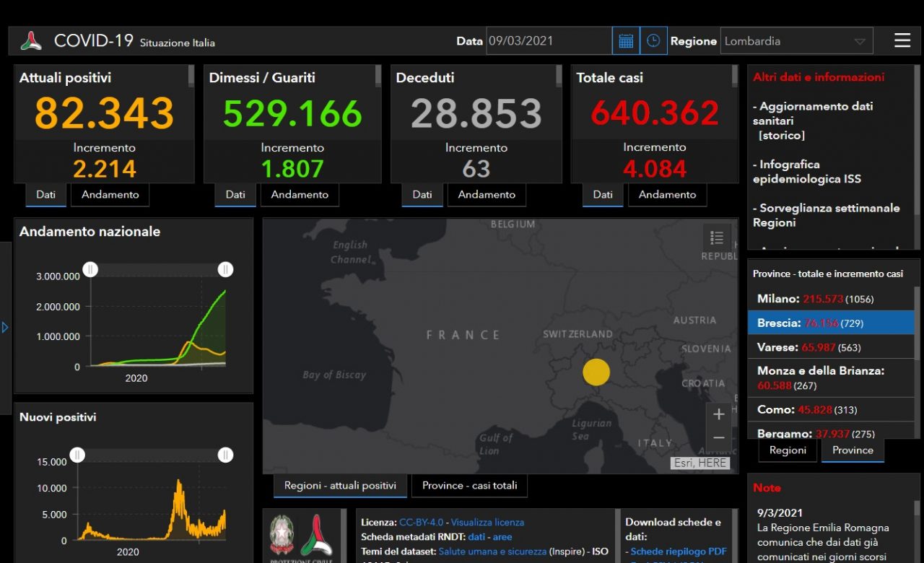Viewport: 924px width, 563px height.
Task: Open the hamburger menu icon
Action: [x=902, y=41]
